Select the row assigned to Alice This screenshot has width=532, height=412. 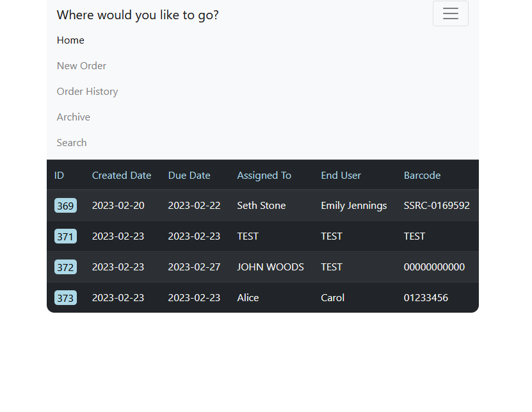point(248,297)
